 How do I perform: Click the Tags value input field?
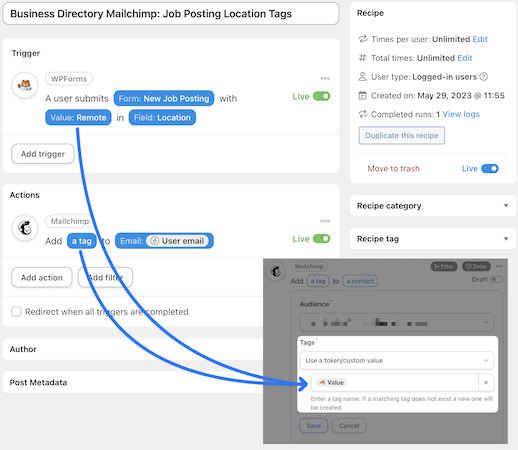(x=395, y=382)
